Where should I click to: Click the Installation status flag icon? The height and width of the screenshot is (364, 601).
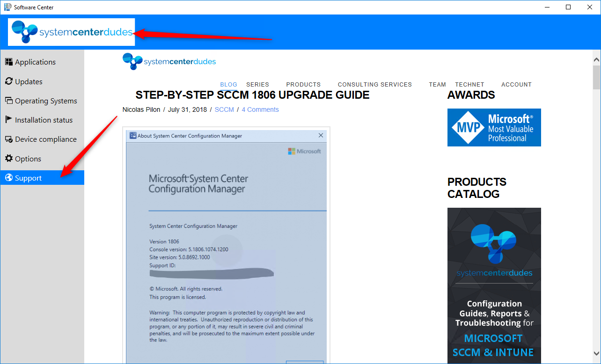pos(8,120)
